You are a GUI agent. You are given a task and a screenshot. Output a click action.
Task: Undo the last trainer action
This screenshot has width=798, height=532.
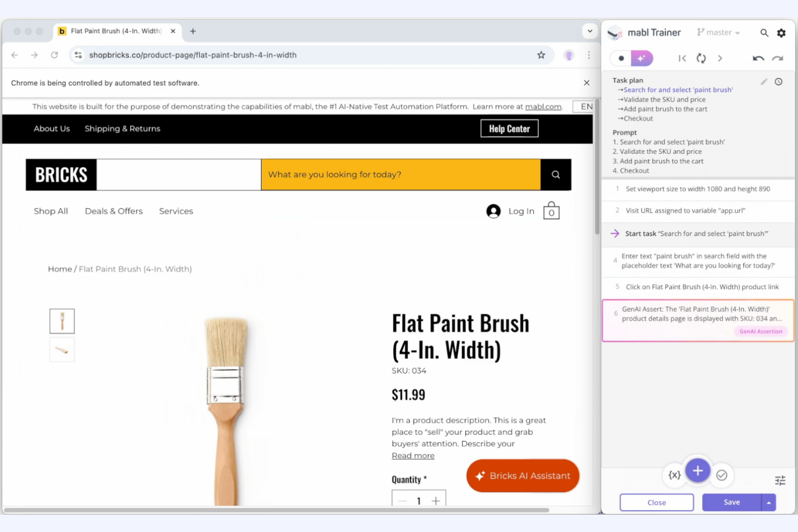758,58
